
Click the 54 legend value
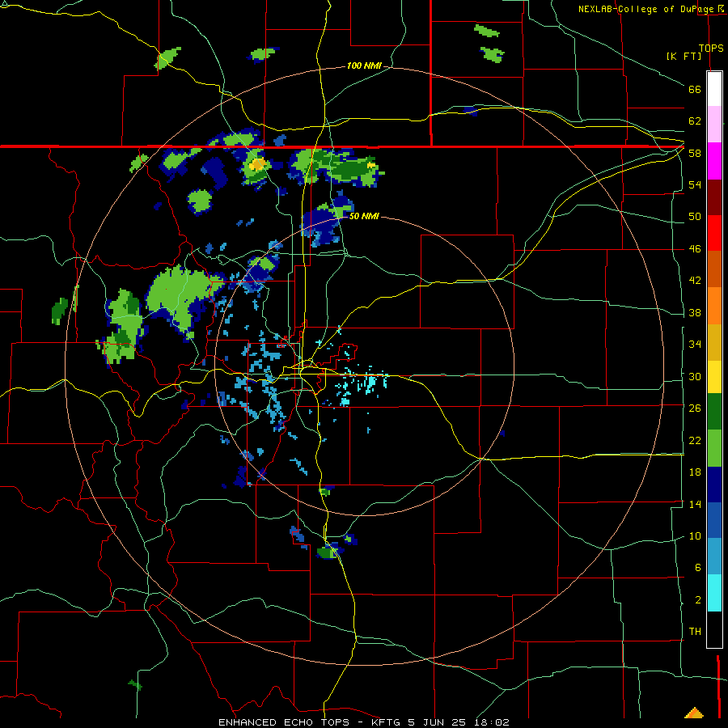point(695,184)
